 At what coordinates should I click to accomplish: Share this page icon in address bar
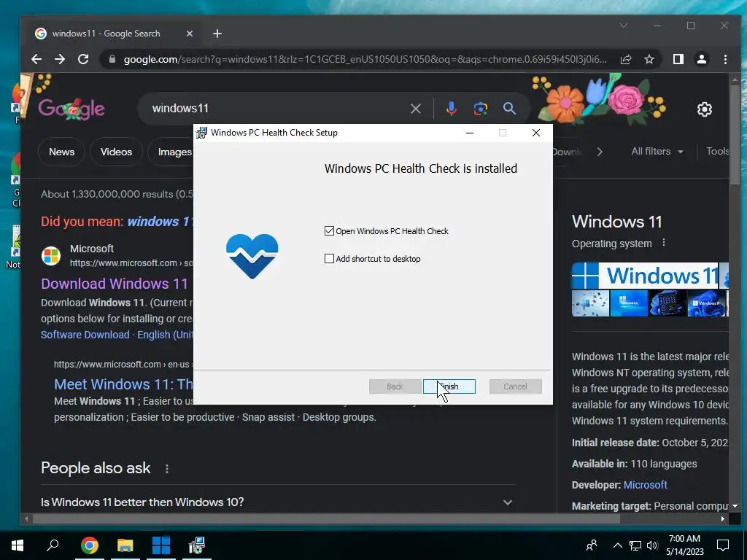(x=626, y=59)
